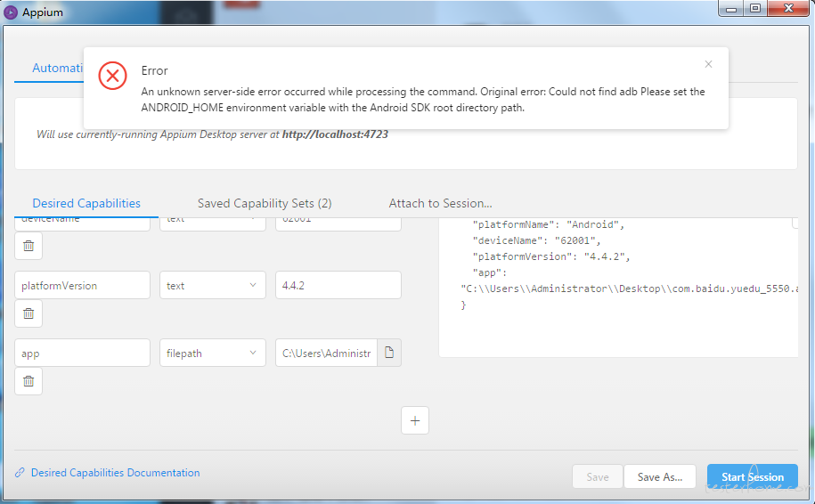Open filepath type dropdown for app row
This screenshot has width=815, height=504.
(213, 353)
